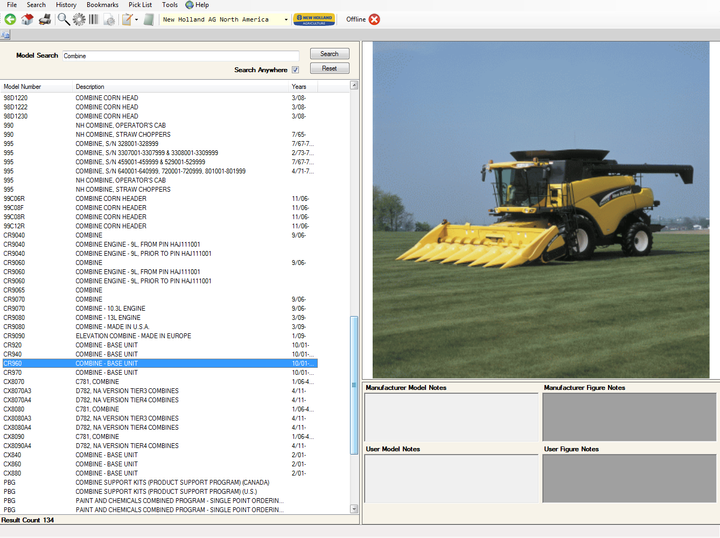The height and width of the screenshot is (538, 720).
Task: Click the gear parts icon in toolbar
Action: coord(79,19)
